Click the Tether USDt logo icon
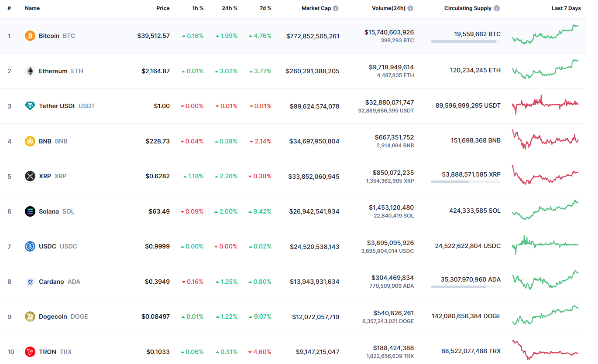Image resolution: width=598 pixels, height=364 pixels. coord(30,106)
